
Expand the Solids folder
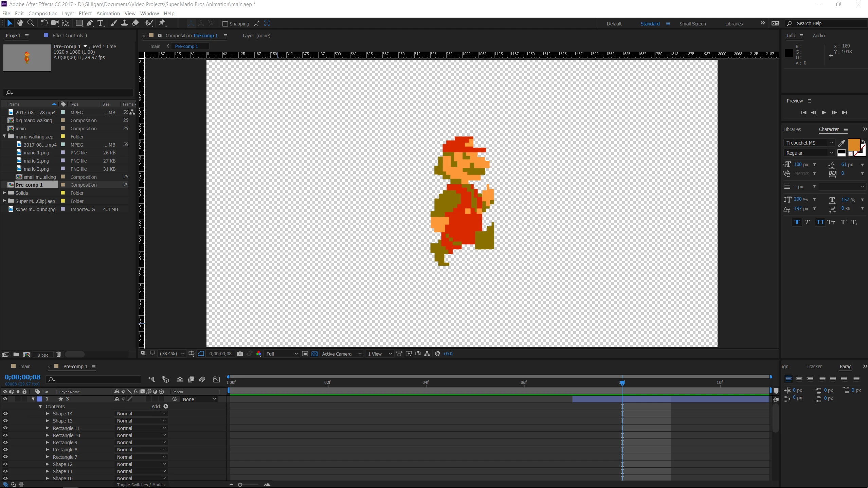(4, 193)
